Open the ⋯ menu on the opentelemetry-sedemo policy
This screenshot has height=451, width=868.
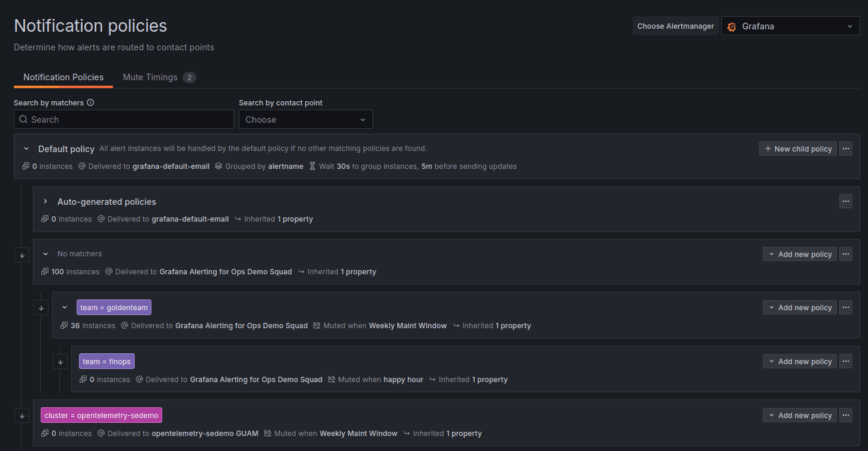845,415
